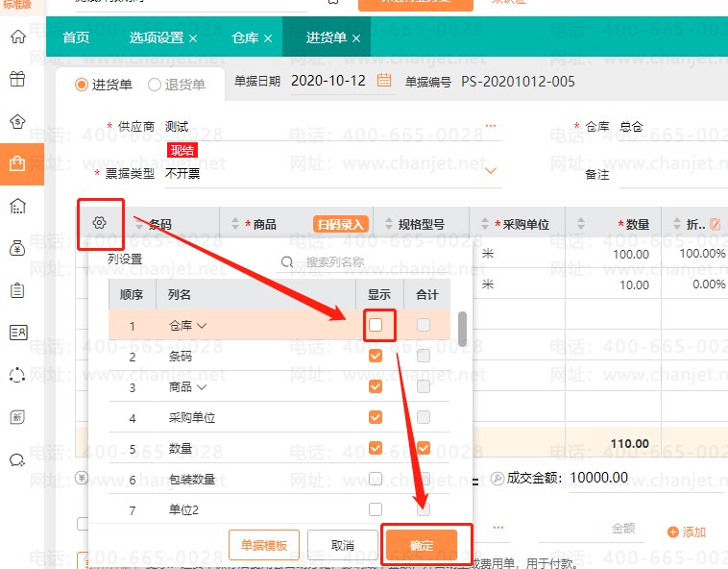The image size is (728, 569).
Task: Click the 扫码录入 button
Action: point(341,224)
